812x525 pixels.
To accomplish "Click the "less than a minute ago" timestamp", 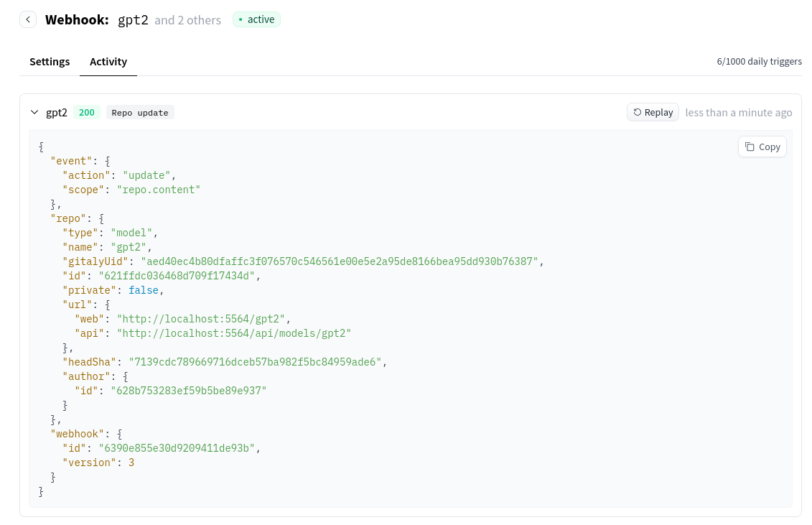I will click(x=738, y=113).
